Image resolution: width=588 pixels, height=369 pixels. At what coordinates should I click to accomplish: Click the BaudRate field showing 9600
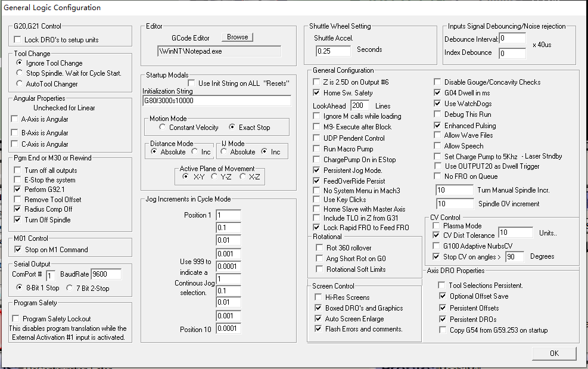click(x=106, y=274)
